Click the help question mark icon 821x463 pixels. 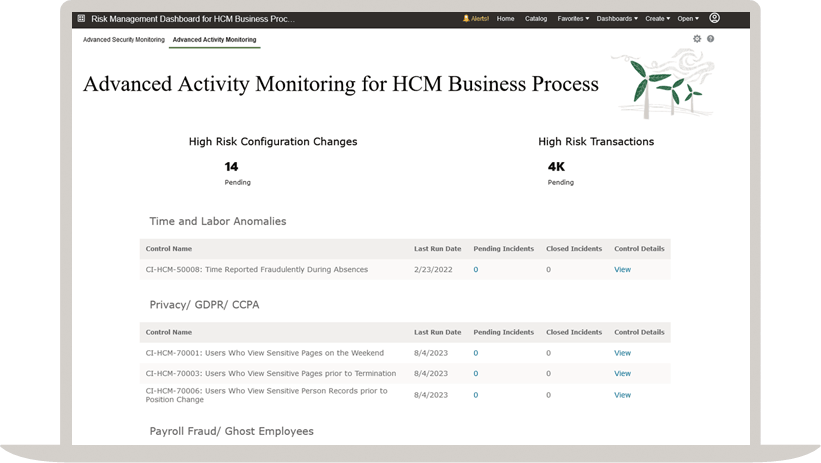pyautogui.click(x=711, y=39)
